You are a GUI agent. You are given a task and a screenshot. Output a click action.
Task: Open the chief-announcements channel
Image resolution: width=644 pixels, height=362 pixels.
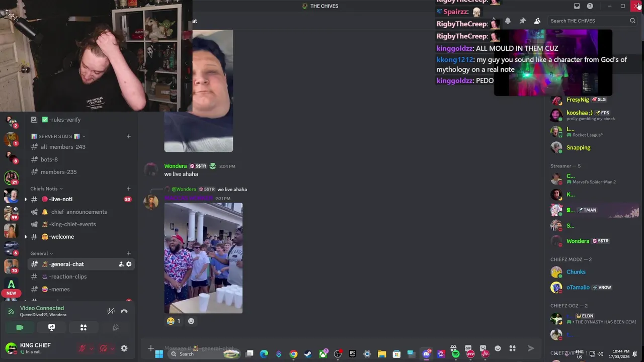[81, 212]
